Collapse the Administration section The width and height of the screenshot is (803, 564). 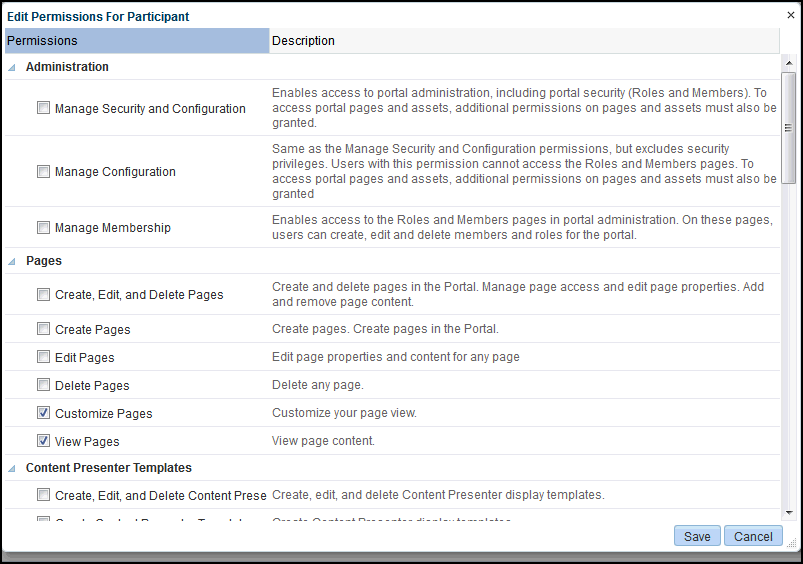coord(12,67)
